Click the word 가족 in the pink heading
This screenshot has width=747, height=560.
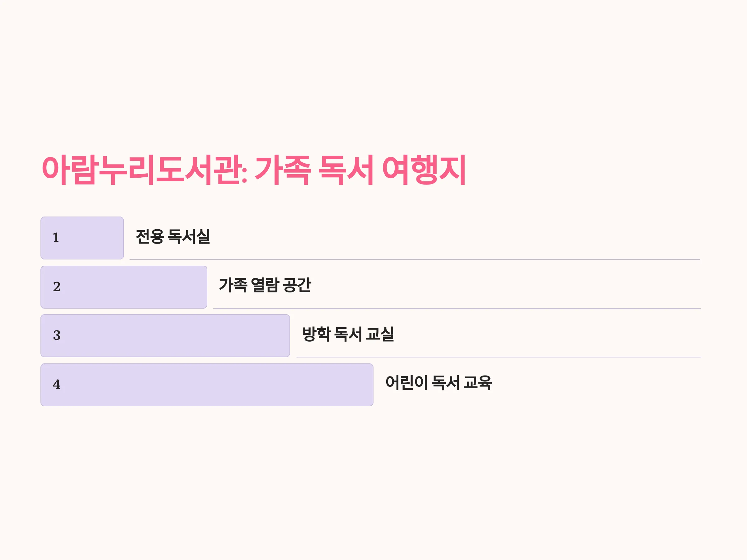[x=283, y=170]
